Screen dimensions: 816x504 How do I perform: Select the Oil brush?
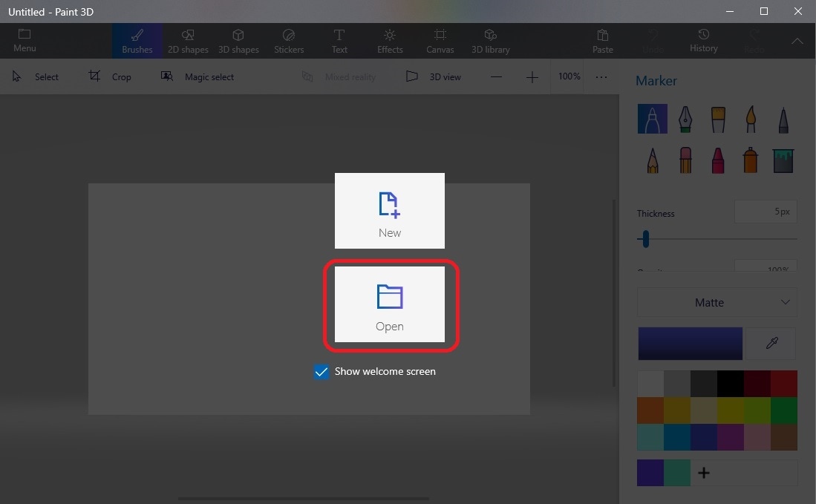pos(718,119)
